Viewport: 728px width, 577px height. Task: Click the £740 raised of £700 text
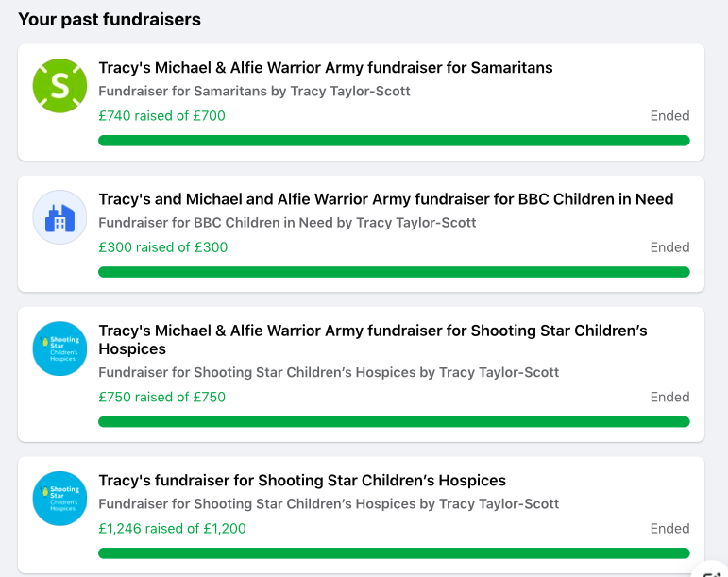pos(161,115)
